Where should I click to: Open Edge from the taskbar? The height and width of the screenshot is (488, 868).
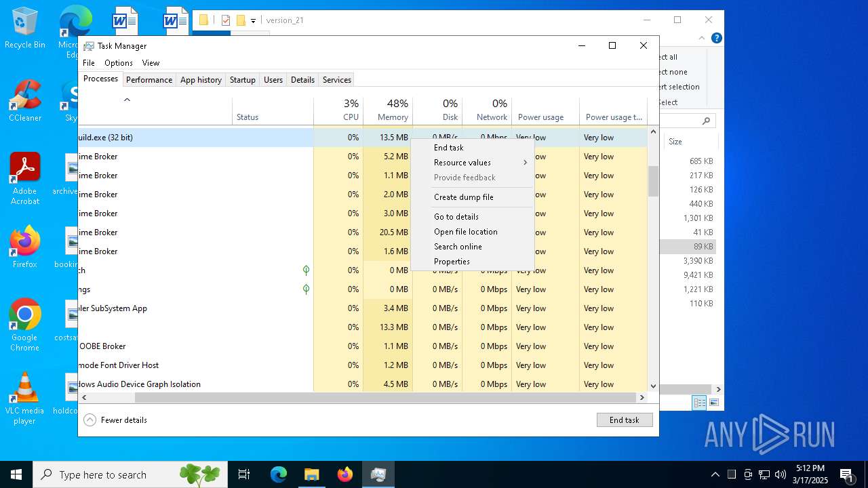[279, 474]
